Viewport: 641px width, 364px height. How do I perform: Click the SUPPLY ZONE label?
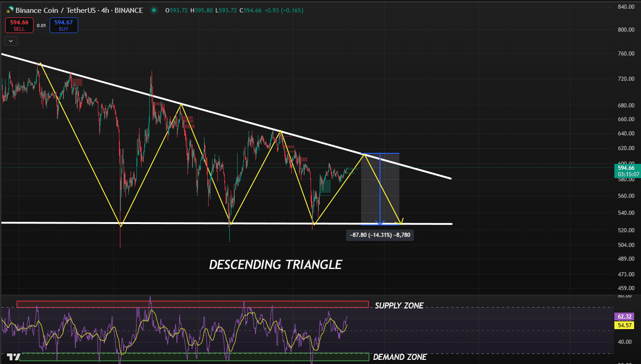pos(399,306)
